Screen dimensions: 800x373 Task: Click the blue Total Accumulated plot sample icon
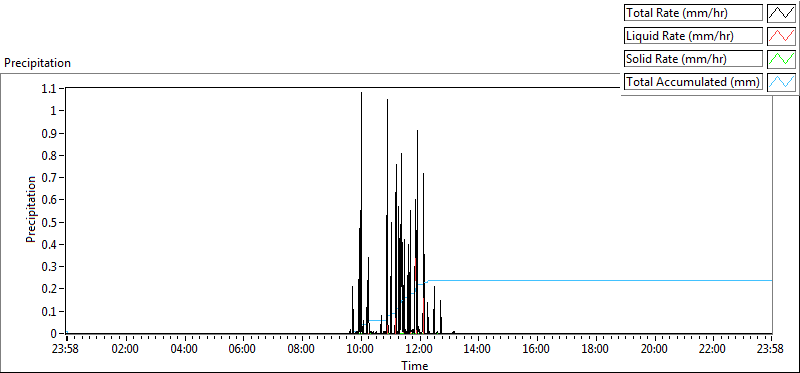782,82
